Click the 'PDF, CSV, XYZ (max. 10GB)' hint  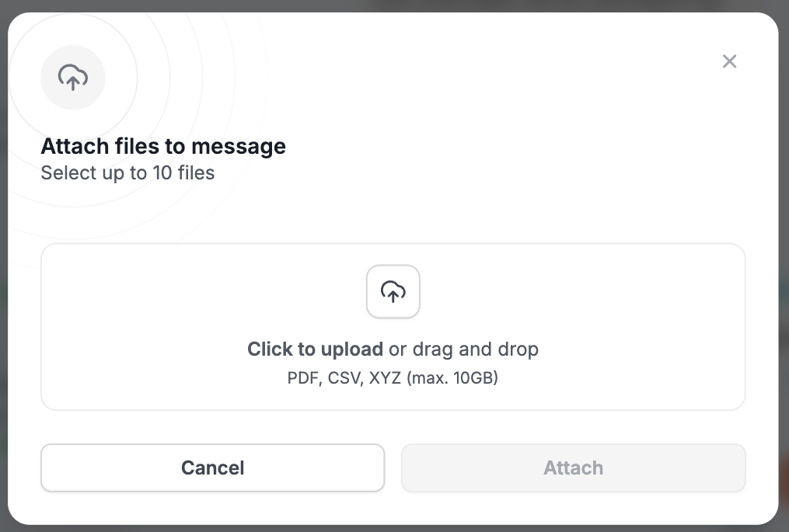point(393,377)
